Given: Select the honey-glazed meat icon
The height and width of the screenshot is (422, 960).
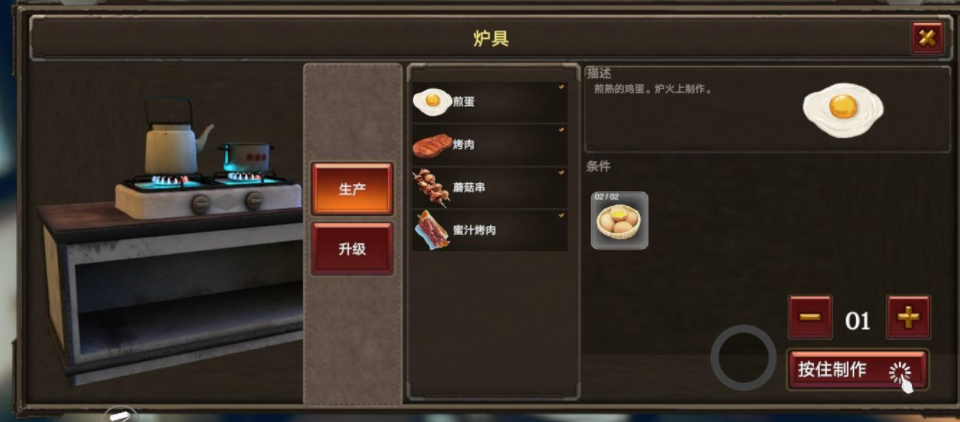Looking at the screenshot, I should tap(432, 230).
